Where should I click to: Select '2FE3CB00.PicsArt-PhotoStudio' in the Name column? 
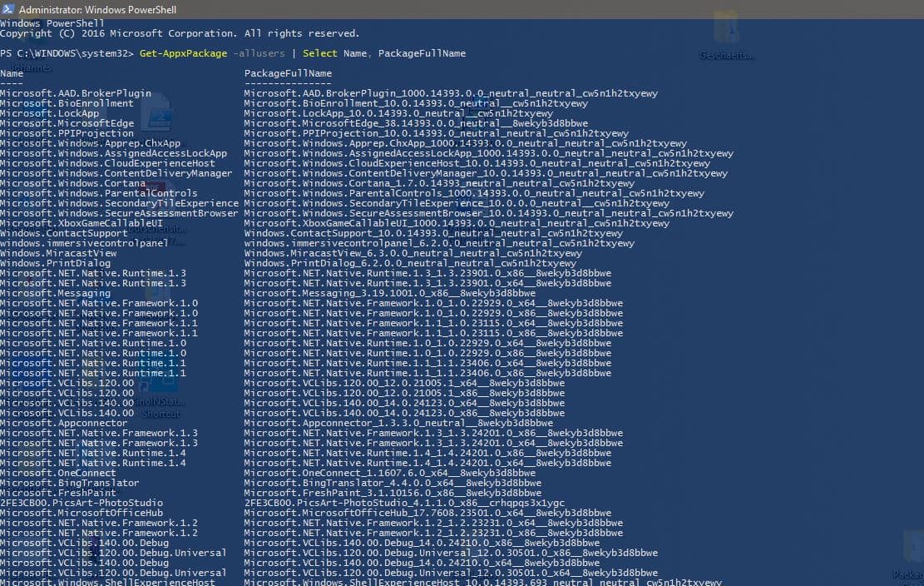[82, 503]
